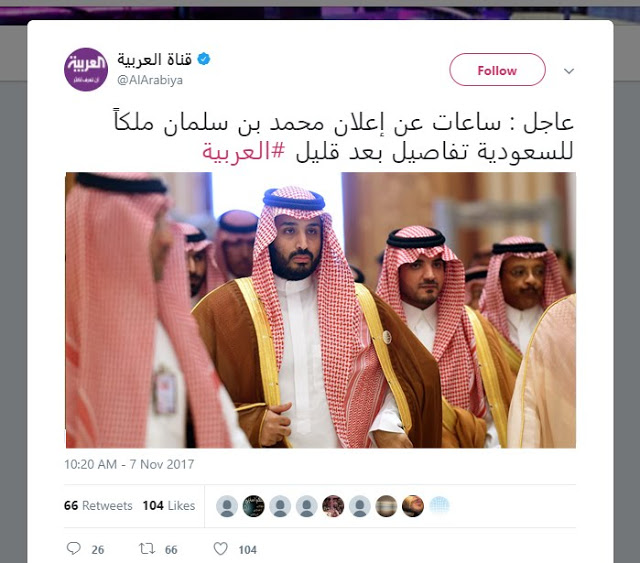Click the blue verified badge icon

point(204,59)
